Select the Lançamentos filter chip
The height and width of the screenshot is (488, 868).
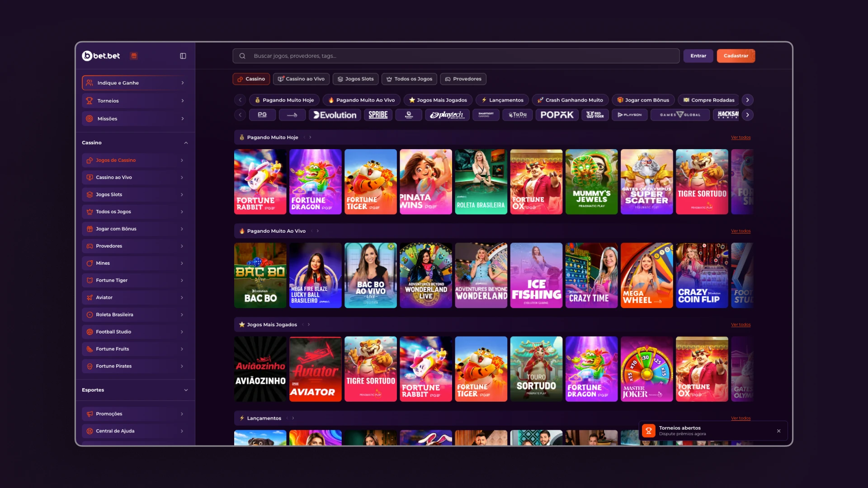(x=502, y=100)
